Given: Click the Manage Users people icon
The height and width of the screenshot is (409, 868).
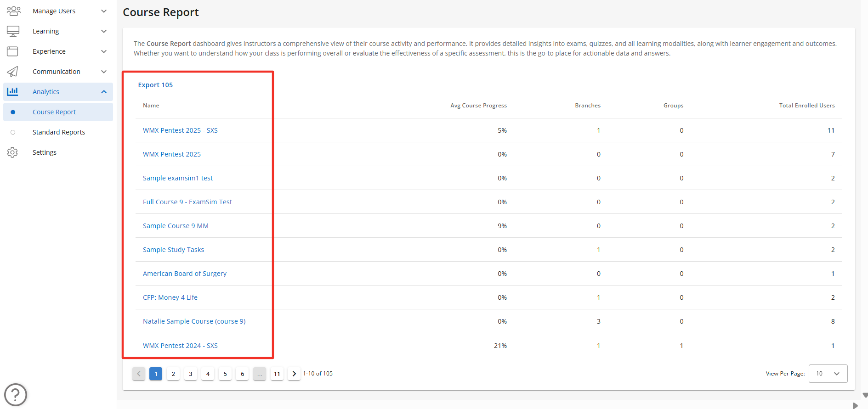Looking at the screenshot, I should tap(13, 11).
